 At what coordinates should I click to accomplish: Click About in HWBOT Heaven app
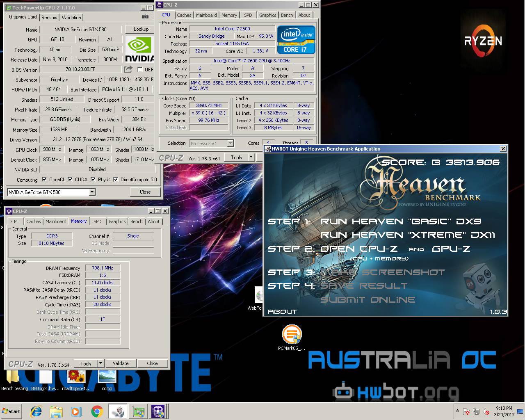[x=282, y=312]
